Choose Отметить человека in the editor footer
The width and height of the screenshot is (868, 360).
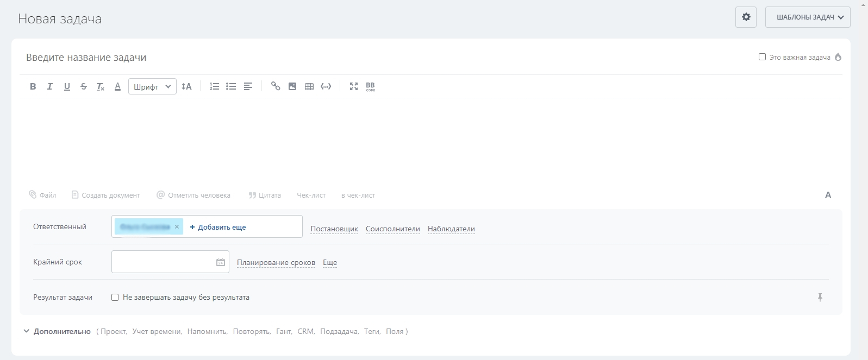point(193,195)
